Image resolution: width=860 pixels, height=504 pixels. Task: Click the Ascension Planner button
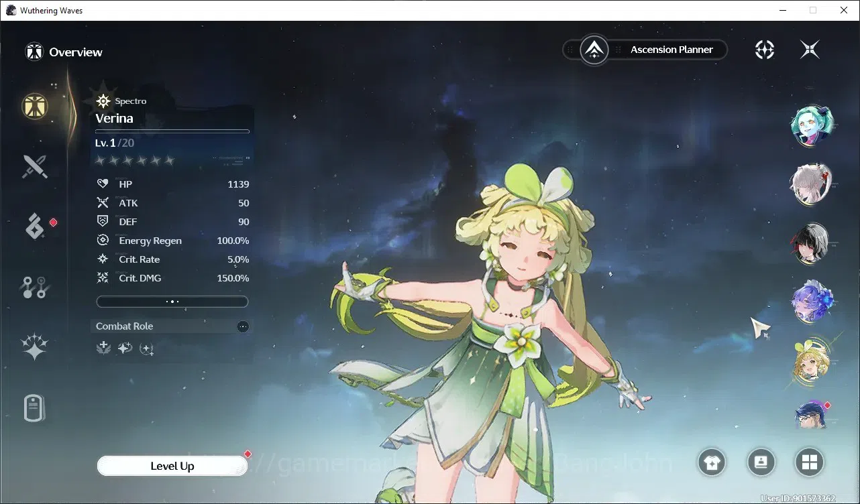645,50
